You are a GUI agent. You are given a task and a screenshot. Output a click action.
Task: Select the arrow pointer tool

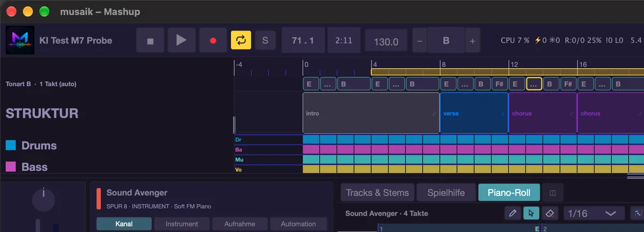pyautogui.click(x=531, y=213)
